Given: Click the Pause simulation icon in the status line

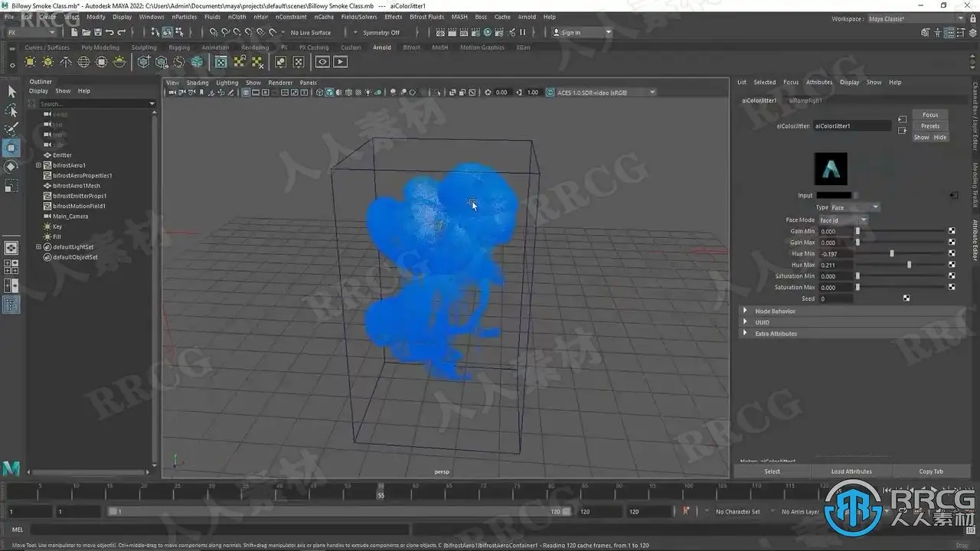Looking at the screenshot, I should pyautogui.click(x=523, y=32).
